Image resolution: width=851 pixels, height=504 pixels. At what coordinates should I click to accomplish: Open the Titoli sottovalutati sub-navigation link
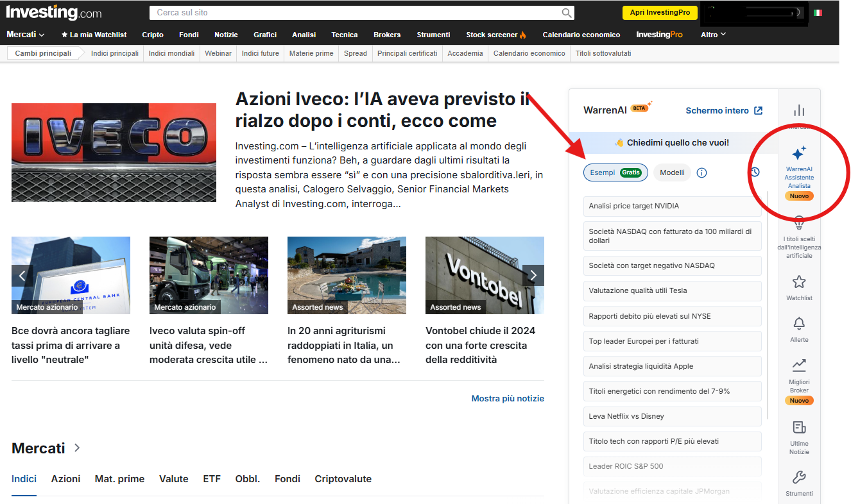pos(603,53)
